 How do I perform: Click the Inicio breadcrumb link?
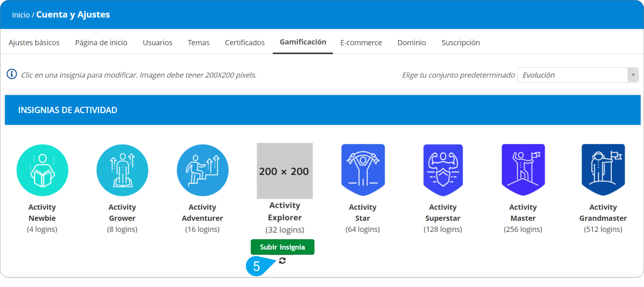[21, 15]
